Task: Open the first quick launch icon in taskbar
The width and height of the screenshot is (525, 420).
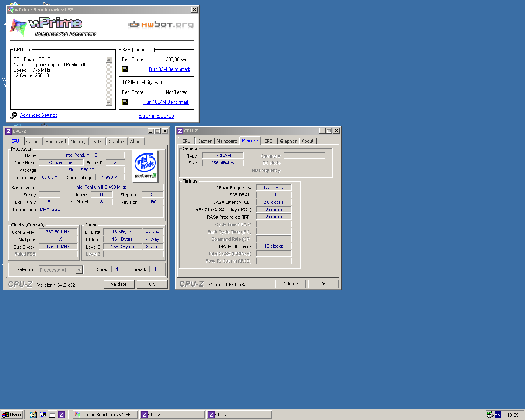Action: pyautogui.click(x=33, y=415)
